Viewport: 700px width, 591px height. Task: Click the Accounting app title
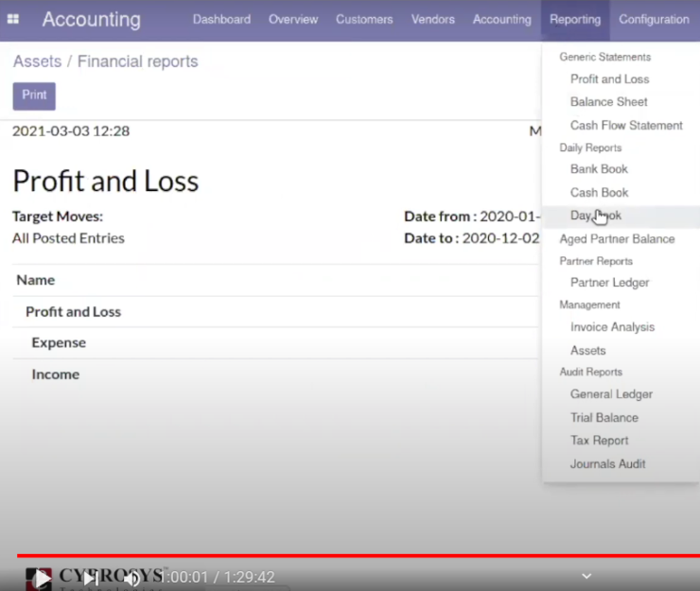click(x=92, y=19)
